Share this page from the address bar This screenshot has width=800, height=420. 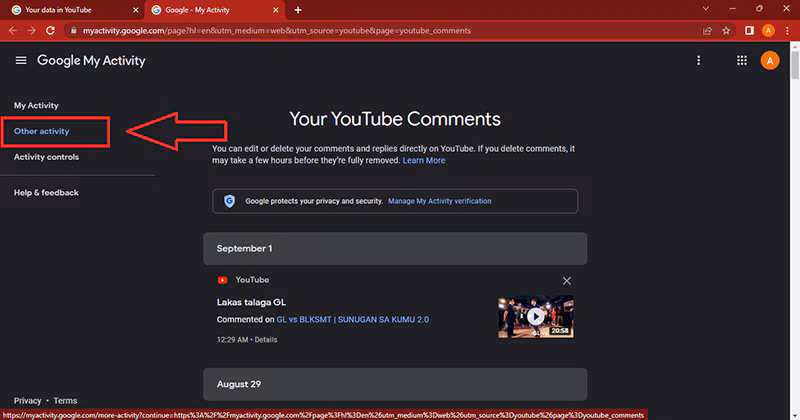coord(707,31)
